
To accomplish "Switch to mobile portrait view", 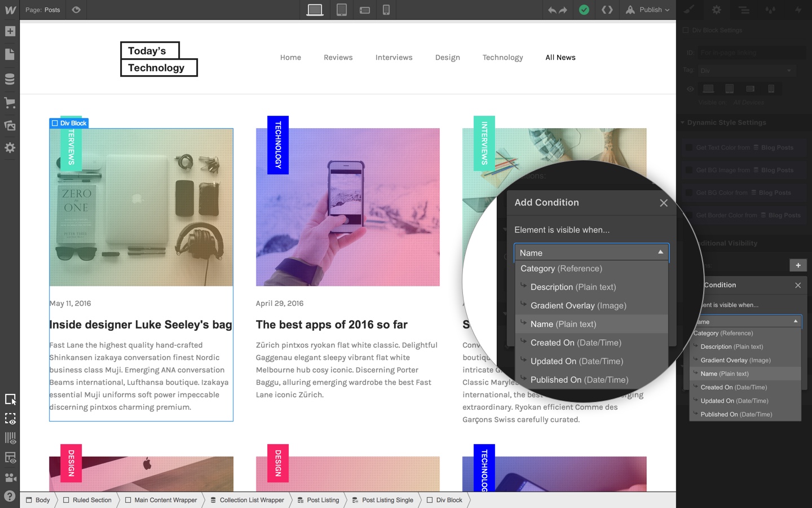I will tap(386, 10).
